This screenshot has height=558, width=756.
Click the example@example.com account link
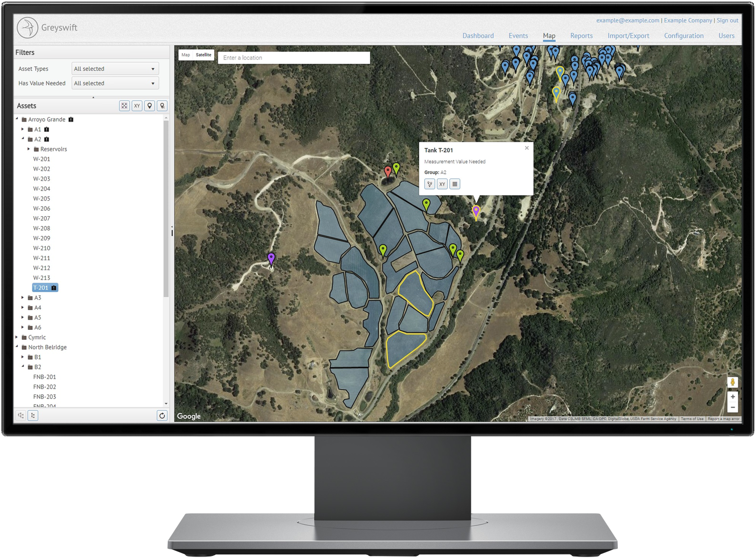[x=628, y=21]
